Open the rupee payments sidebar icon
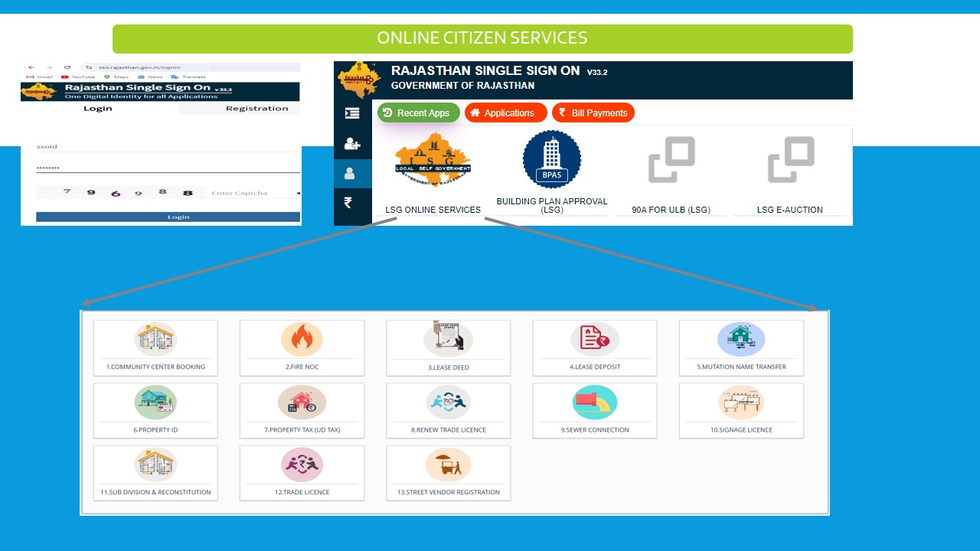980x551 pixels. 349,203
